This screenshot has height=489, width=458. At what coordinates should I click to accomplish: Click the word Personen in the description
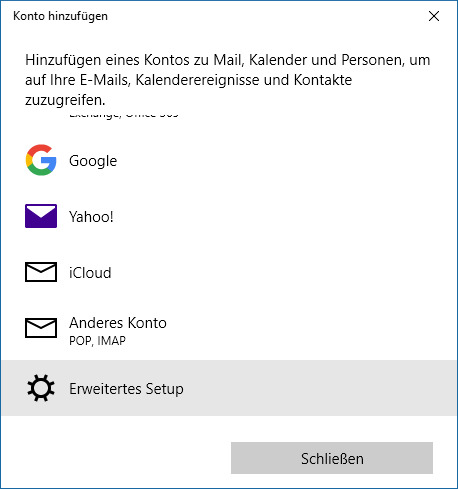tap(373, 60)
